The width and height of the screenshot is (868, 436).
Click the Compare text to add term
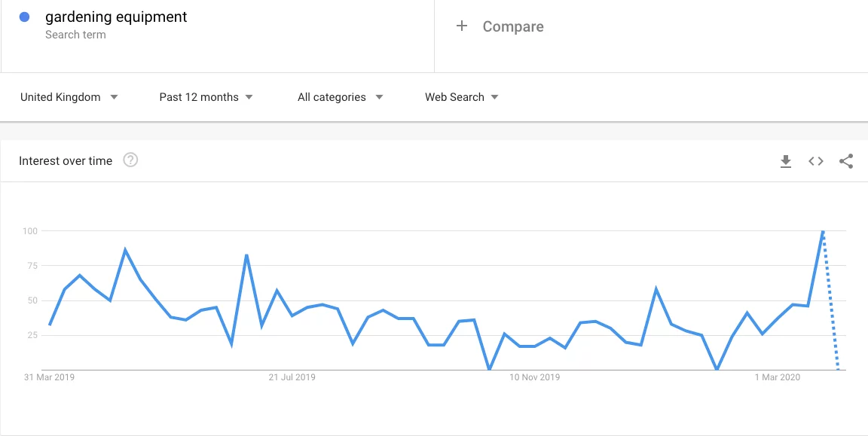point(513,26)
